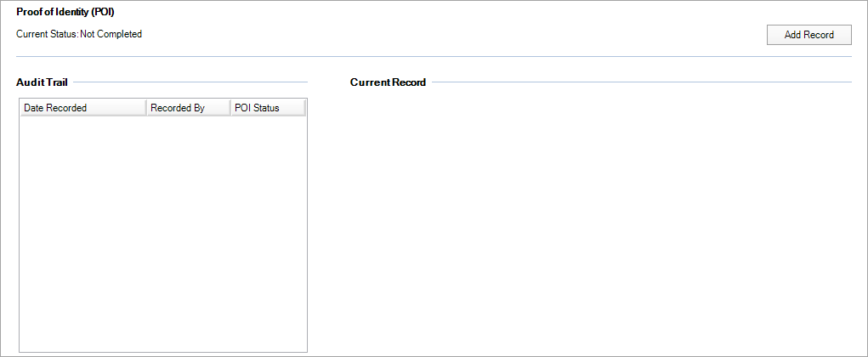Viewport: 868px width, 357px height.
Task: Sort by the Recorded By column header
Action: click(x=187, y=108)
